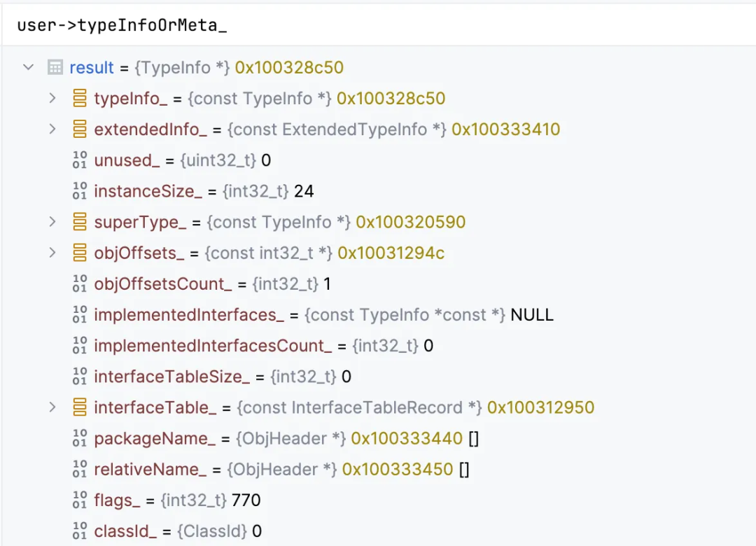Screen dimensions: 756x546
Task: Click the extendedInfo_ struct icon
Action: [80, 129]
